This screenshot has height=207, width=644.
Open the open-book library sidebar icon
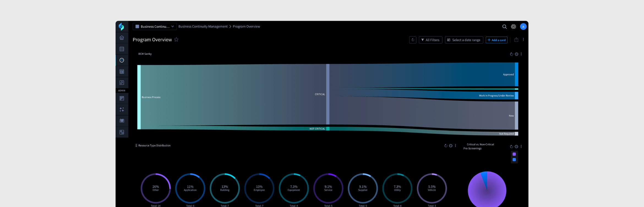[x=122, y=121]
